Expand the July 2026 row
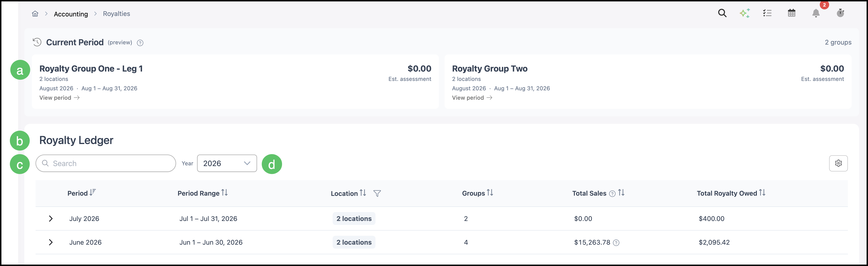 click(x=51, y=219)
